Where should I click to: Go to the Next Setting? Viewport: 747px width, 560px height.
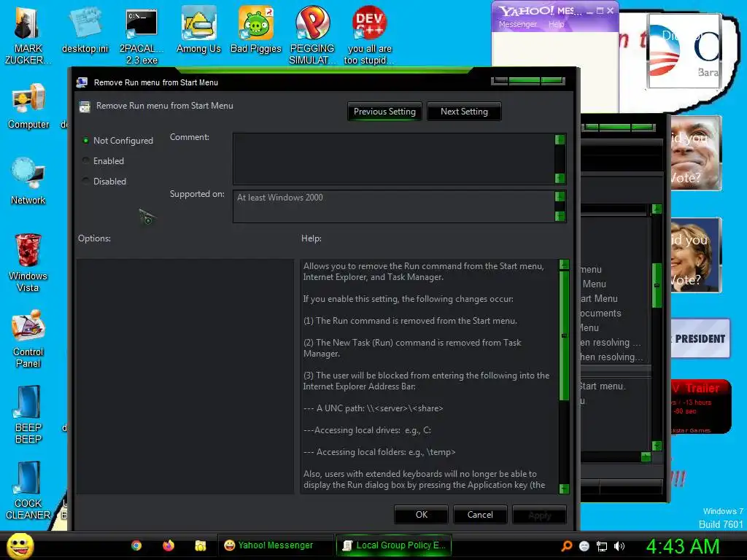(464, 112)
